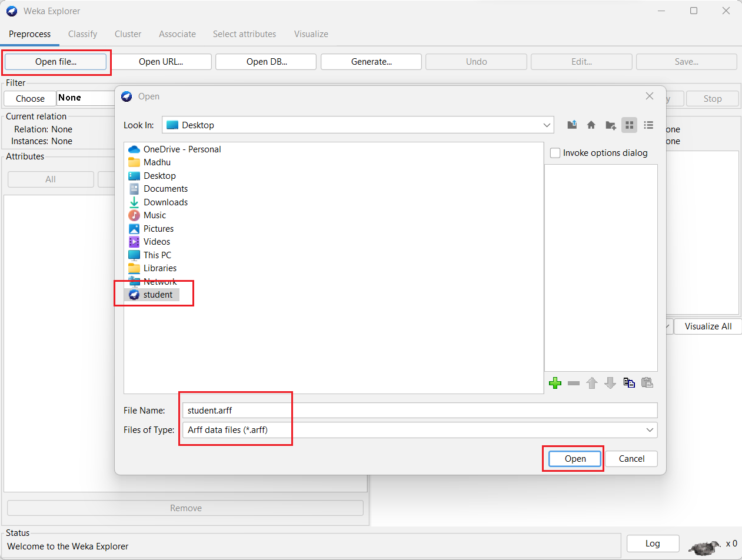Screen dimensions: 742x560
Task: Switch to the List view icon
Action: coord(630,125)
